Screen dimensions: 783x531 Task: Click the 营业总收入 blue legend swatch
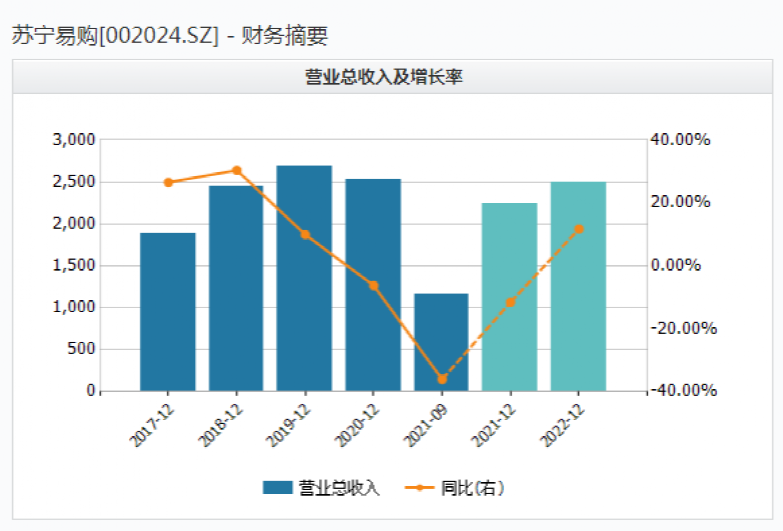click(277, 488)
